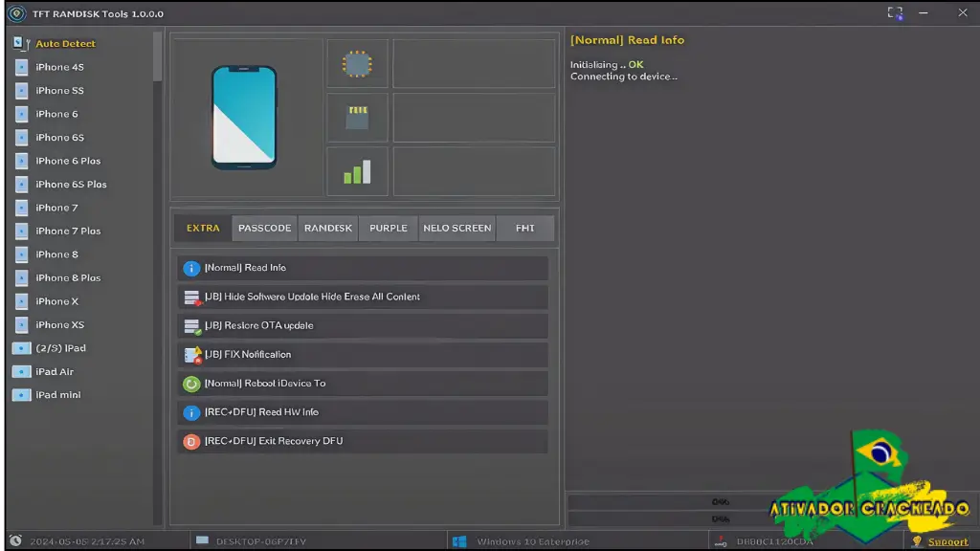This screenshot has height=551, width=980.
Task: Click the empty CPU info field
Action: coord(474,64)
